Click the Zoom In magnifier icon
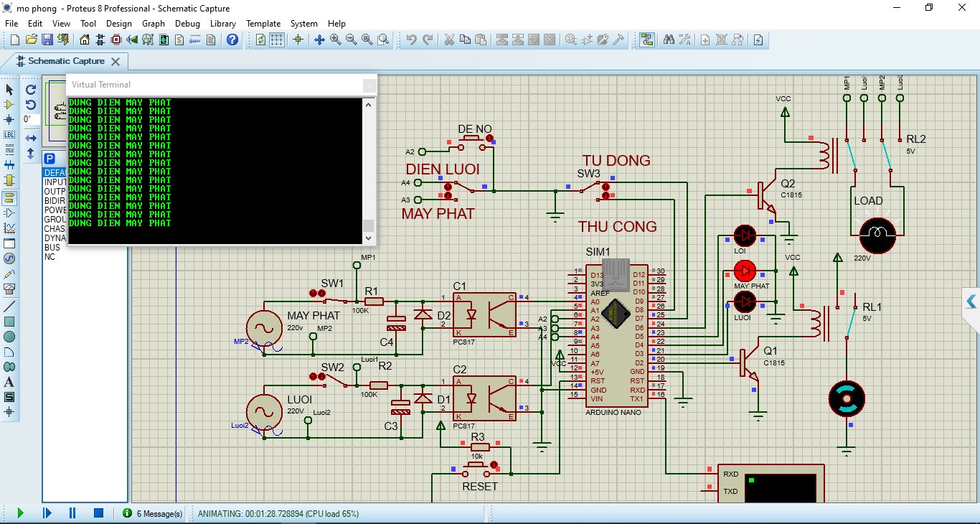Image resolution: width=980 pixels, height=524 pixels. click(335, 39)
